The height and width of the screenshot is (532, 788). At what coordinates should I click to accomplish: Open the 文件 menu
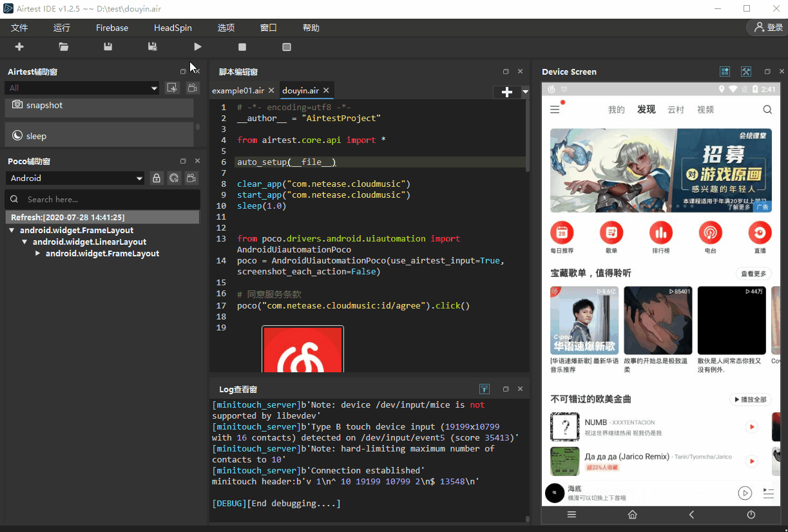[x=19, y=28]
